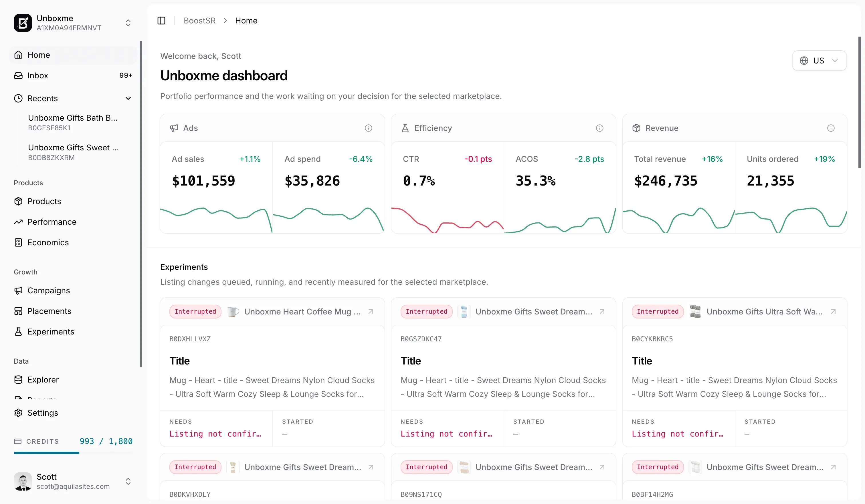Open Unboxme Gifts Ultra Soft experiment arrow

coord(833,312)
